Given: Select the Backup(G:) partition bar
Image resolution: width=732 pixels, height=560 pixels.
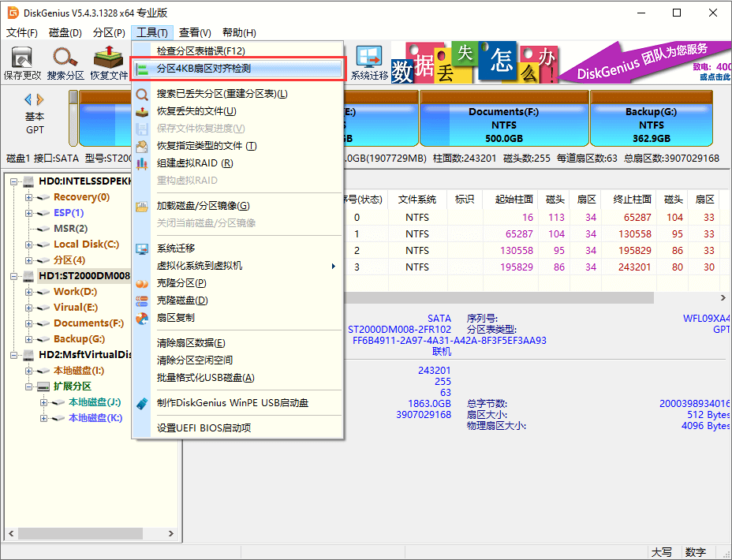Looking at the screenshot, I should pyautogui.click(x=652, y=118).
